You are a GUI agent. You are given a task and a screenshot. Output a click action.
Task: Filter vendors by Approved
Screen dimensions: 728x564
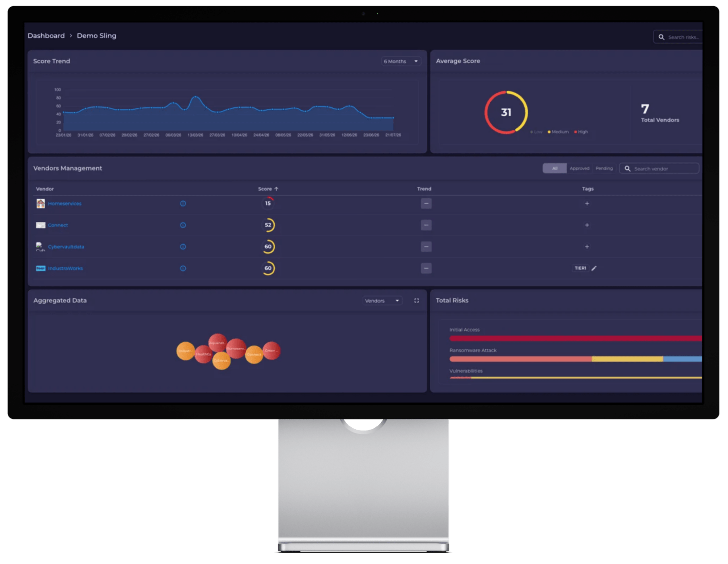579,168
